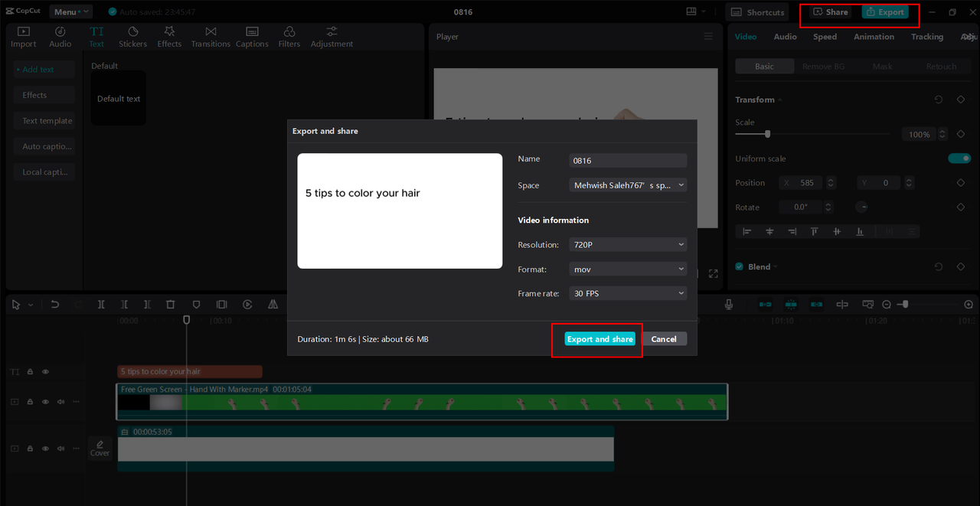Click the Name field containing 0816
Screen dimensions: 980x506
pyautogui.click(x=629, y=161)
